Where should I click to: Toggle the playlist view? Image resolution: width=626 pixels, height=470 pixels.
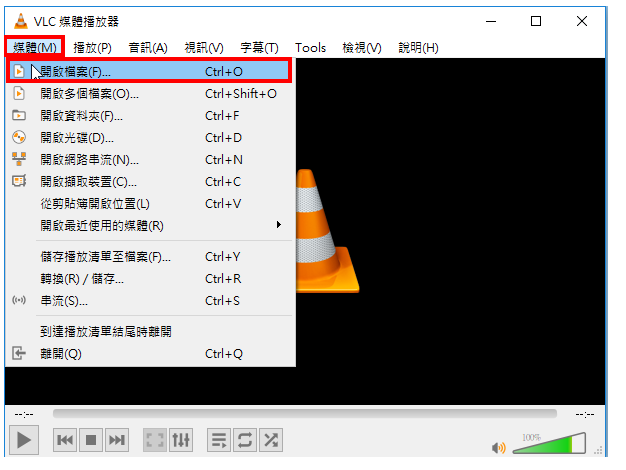tap(219, 440)
